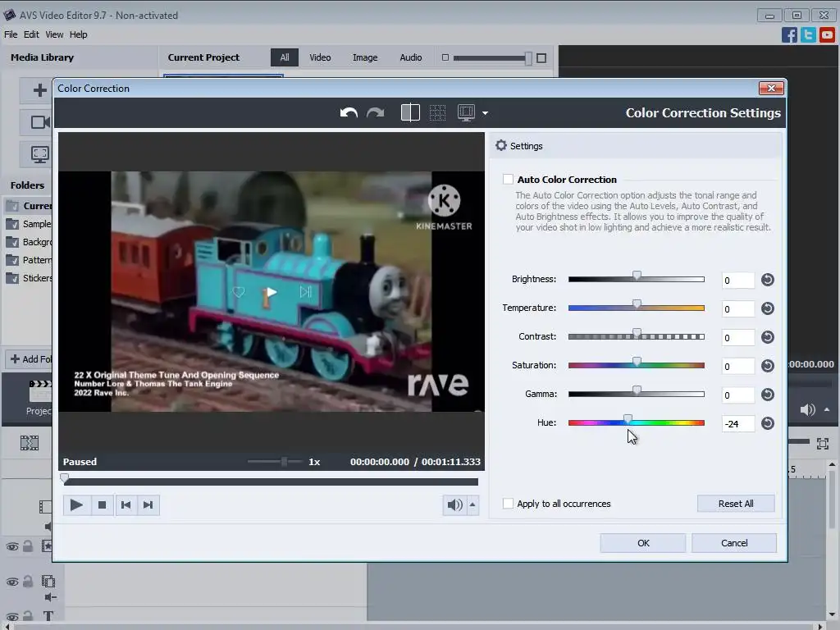Reset the Contrast value
840x630 pixels.
[x=768, y=337]
